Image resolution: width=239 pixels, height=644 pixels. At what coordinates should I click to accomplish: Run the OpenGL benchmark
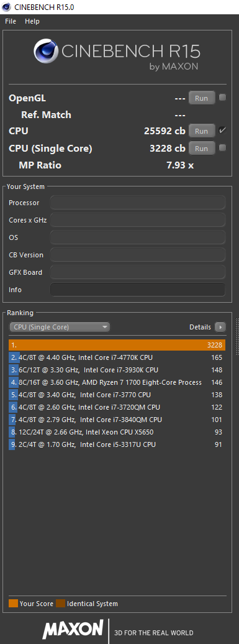tap(201, 98)
